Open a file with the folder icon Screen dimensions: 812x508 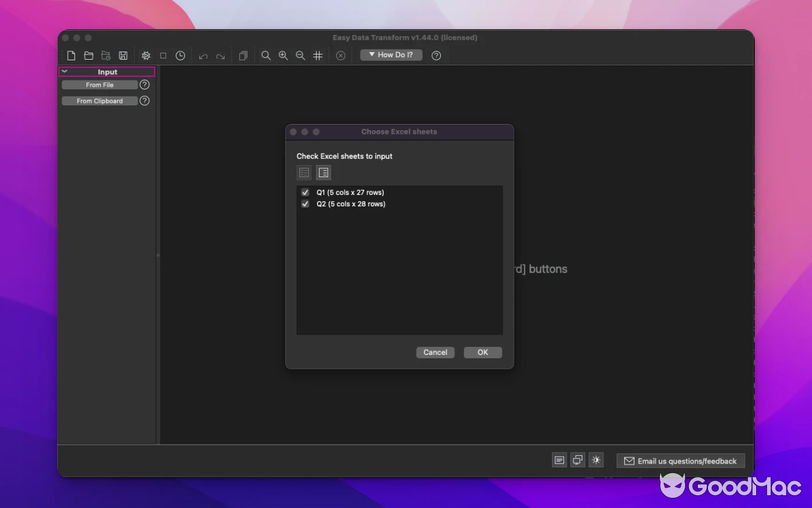89,56
